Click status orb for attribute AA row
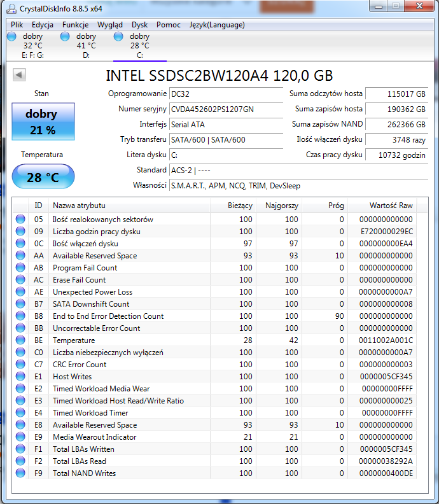The image size is (439, 504). point(20,255)
